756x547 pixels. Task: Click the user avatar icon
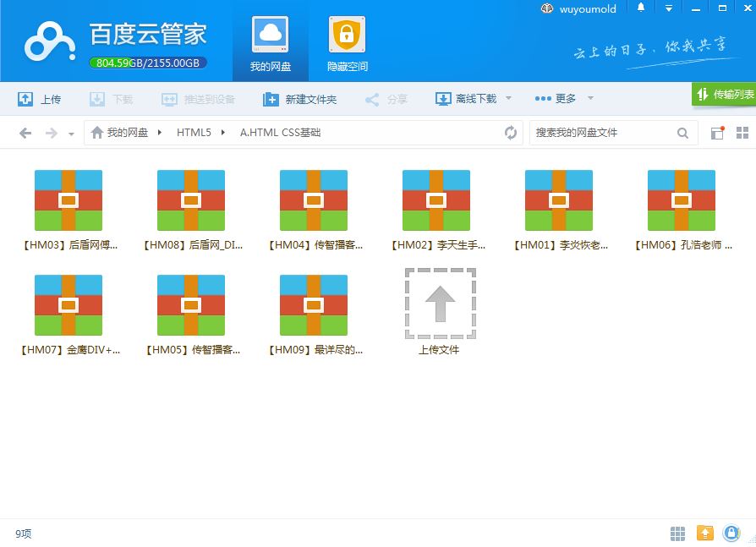click(547, 8)
